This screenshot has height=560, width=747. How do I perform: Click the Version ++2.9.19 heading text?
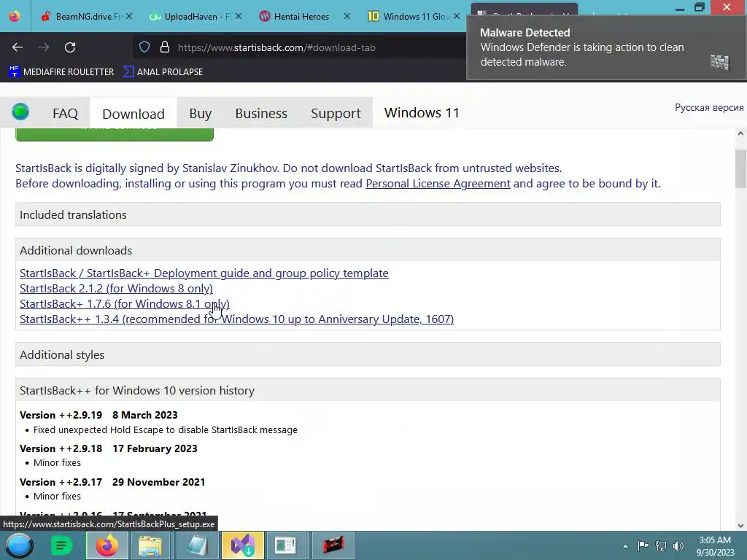pos(61,415)
